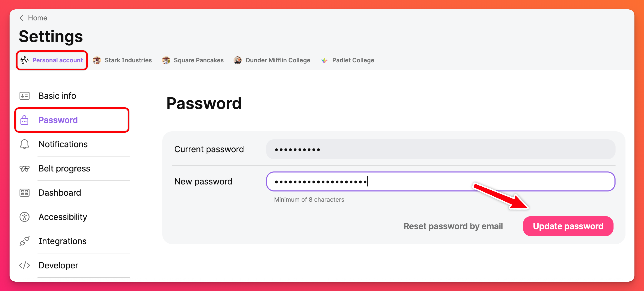Go to the Accessibility settings section
The image size is (644, 291).
click(x=63, y=217)
